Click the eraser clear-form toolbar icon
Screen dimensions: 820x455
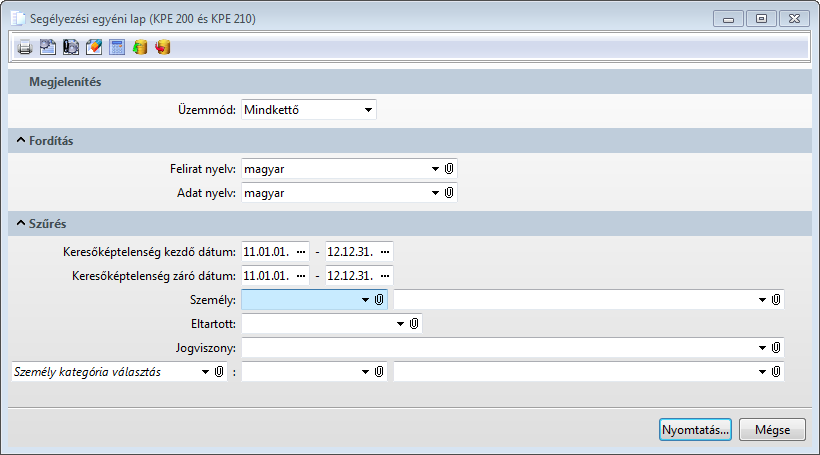[94, 48]
